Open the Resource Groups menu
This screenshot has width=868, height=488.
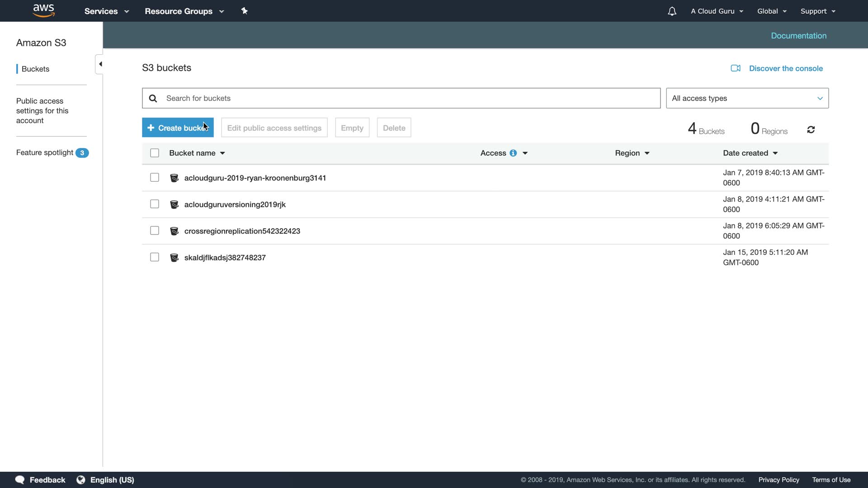pos(184,11)
